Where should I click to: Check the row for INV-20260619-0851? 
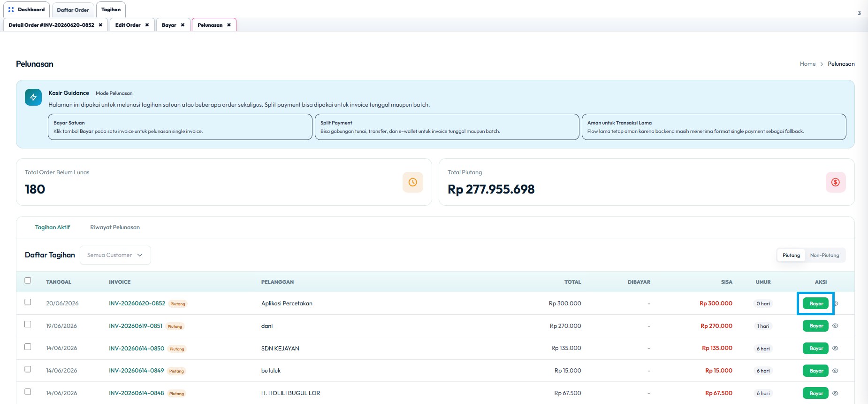(x=28, y=324)
